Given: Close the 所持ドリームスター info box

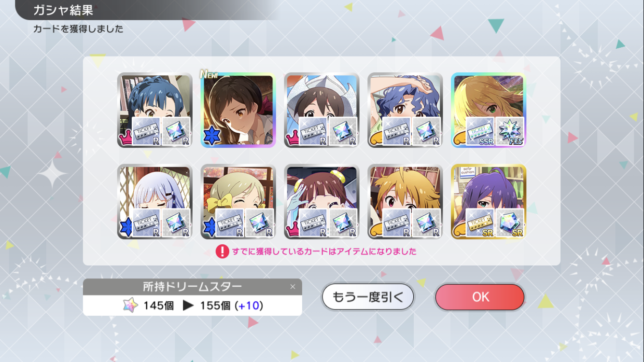Looking at the screenshot, I should coord(293,287).
